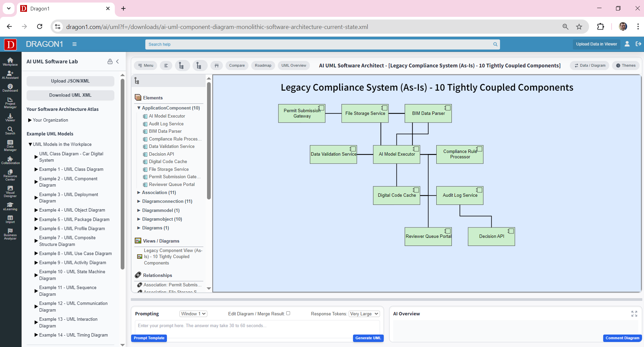Click the Download UML XML button
Image resolution: width=644 pixels, height=347 pixels.
(x=70, y=95)
